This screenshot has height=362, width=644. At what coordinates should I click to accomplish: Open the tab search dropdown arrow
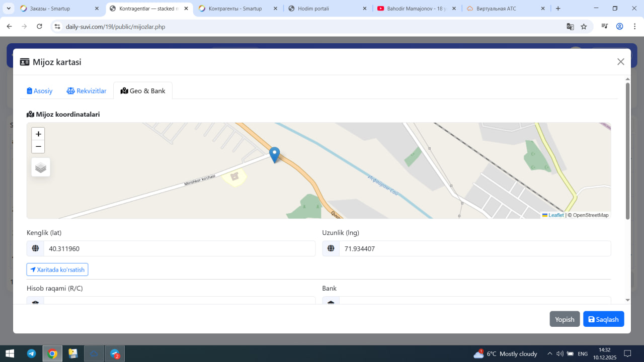pyautogui.click(x=9, y=9)
